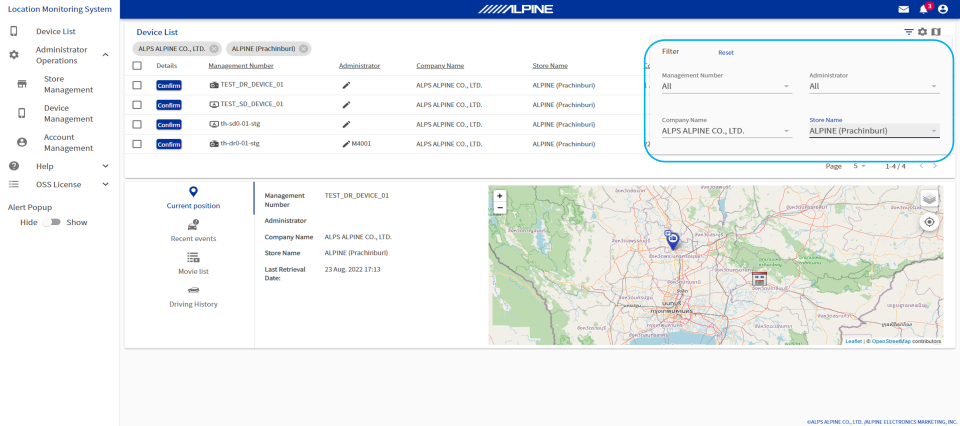960x426 pixels.
Task: Check the th-dr0-01-stg row checkbox
Action: [137, 144]
